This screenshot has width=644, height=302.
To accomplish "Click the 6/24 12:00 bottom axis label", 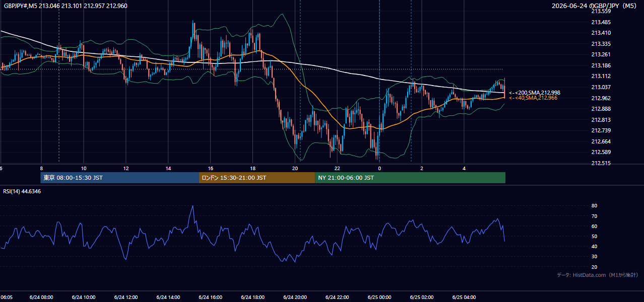I will pyautogui.click(x=126, y=297).
